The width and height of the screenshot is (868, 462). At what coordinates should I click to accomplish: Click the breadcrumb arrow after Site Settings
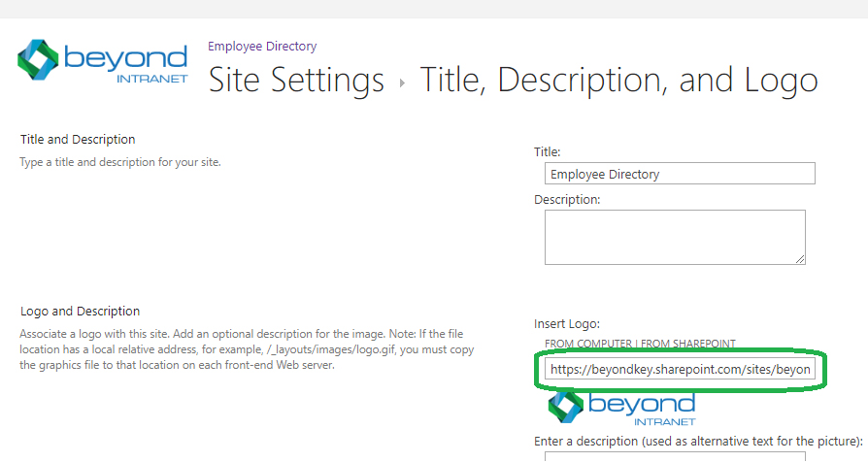click(402, 82)
